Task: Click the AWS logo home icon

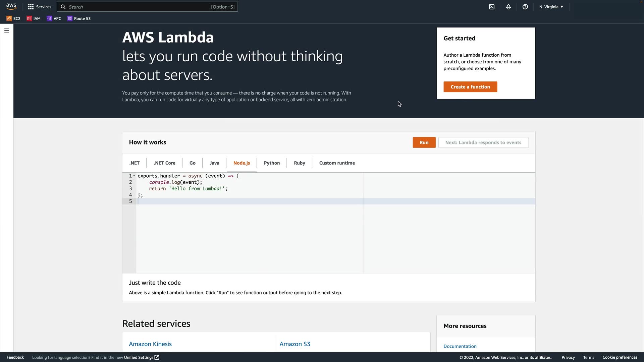Action: (x=11, y=7)
